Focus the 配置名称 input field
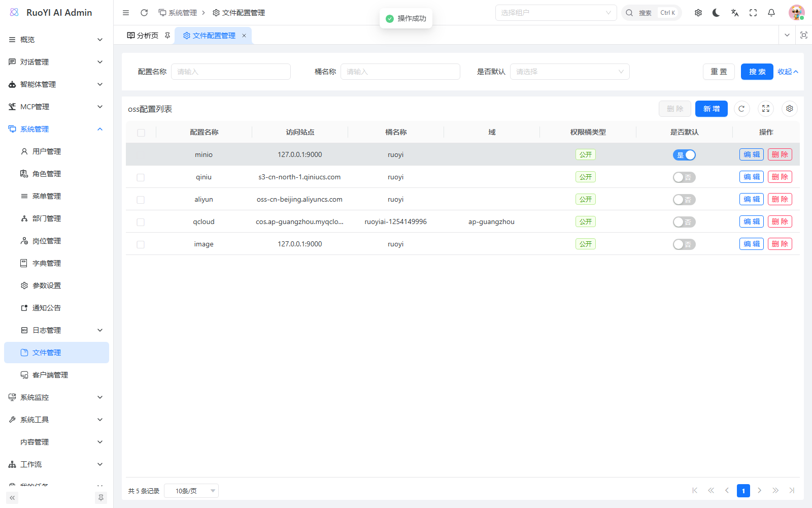Image resolution: width=812 pixels, height=508 pixels. 231,72
